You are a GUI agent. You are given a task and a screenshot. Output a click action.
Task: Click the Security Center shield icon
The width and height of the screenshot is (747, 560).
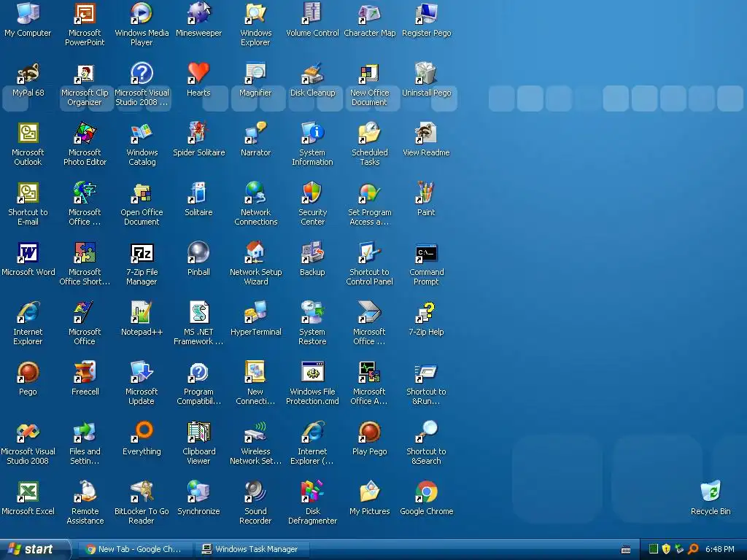pyautogui.click(x=312, y=192)
